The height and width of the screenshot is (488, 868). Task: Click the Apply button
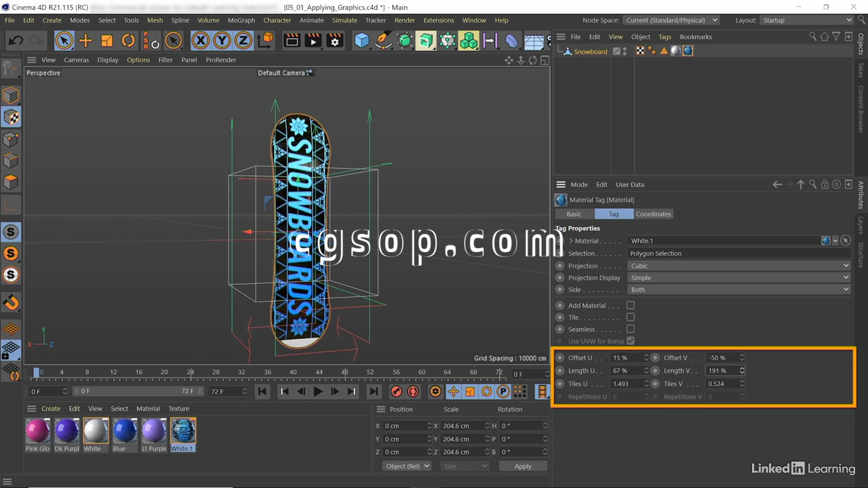[522, 466]
